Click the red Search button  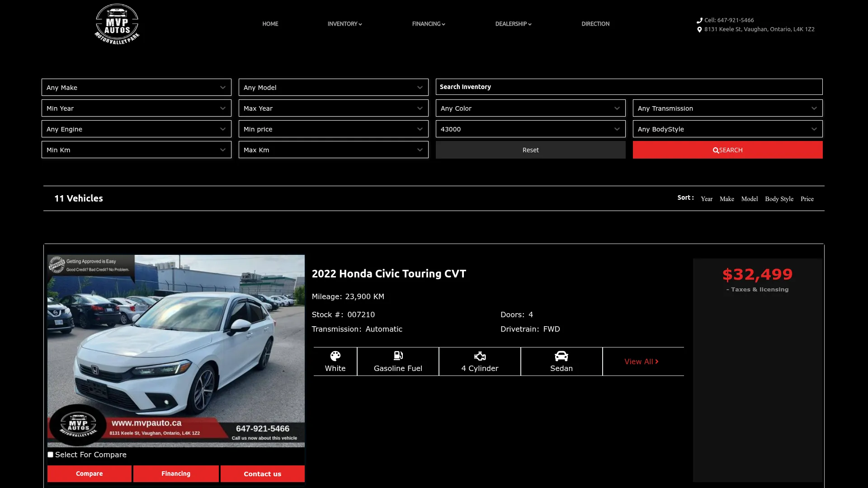point(728,150)
